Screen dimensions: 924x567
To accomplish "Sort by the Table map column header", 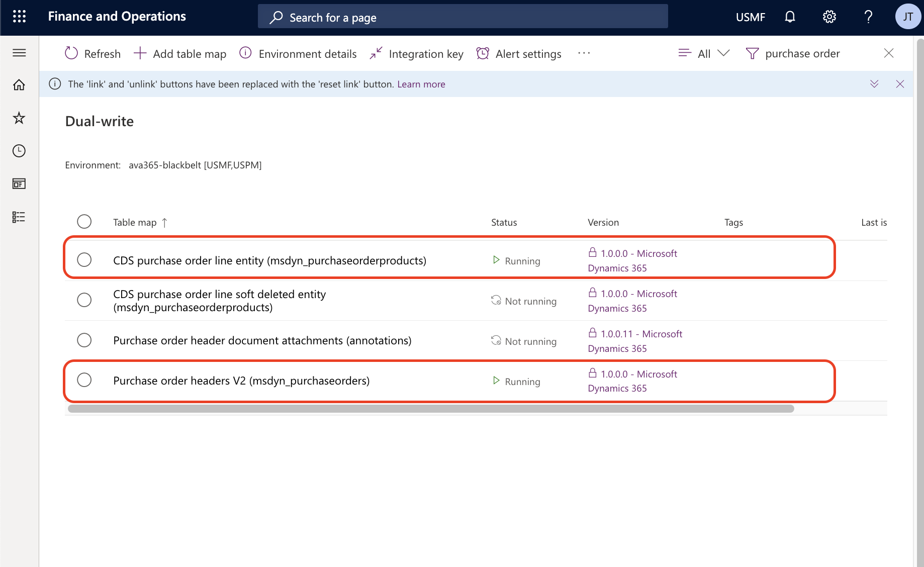I will (135, 222).
